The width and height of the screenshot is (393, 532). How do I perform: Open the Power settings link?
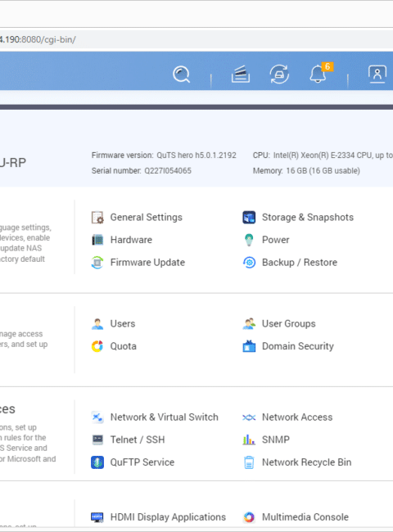[276, 240]
